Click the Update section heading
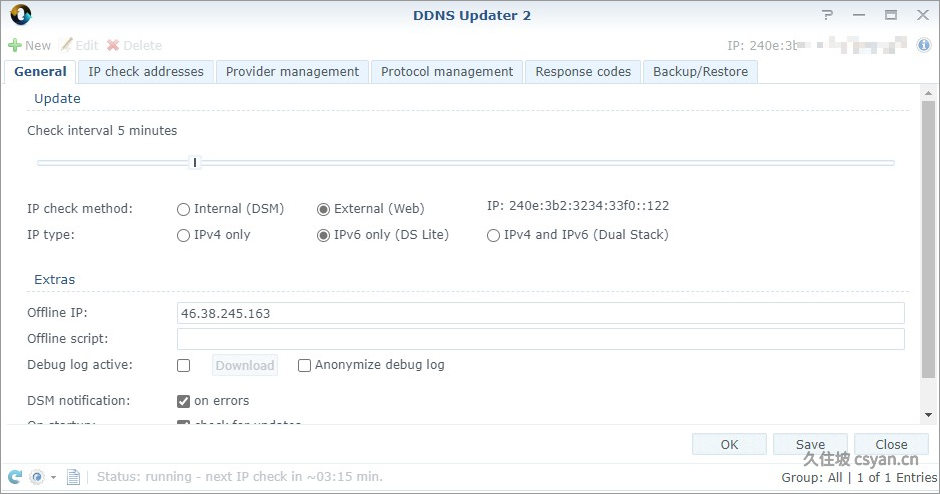This screenshot has width=940, height=494. coord(57,98)
